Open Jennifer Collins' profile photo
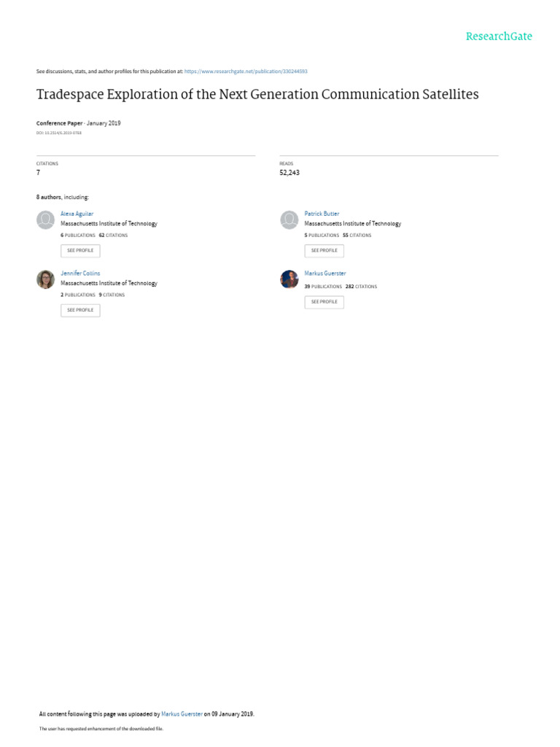560x747 pixels. pos(45,279)
